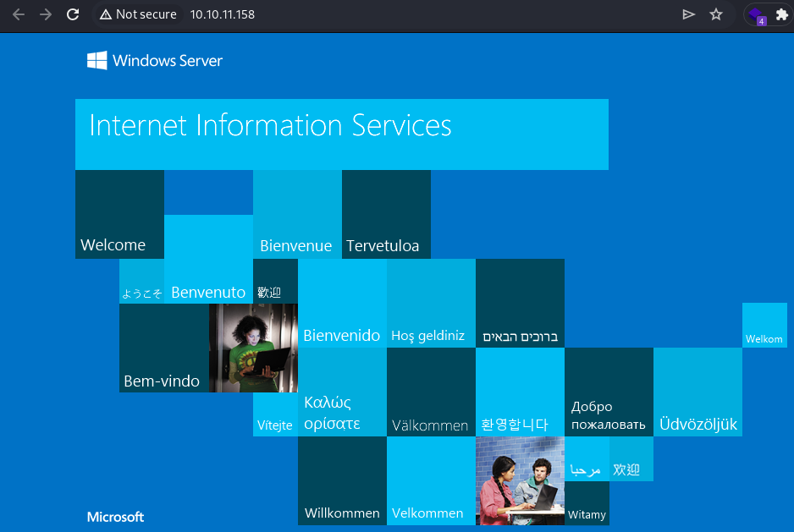Click the Bienvenido tile
The image size is (794, 532).
(x=342, y=303)
